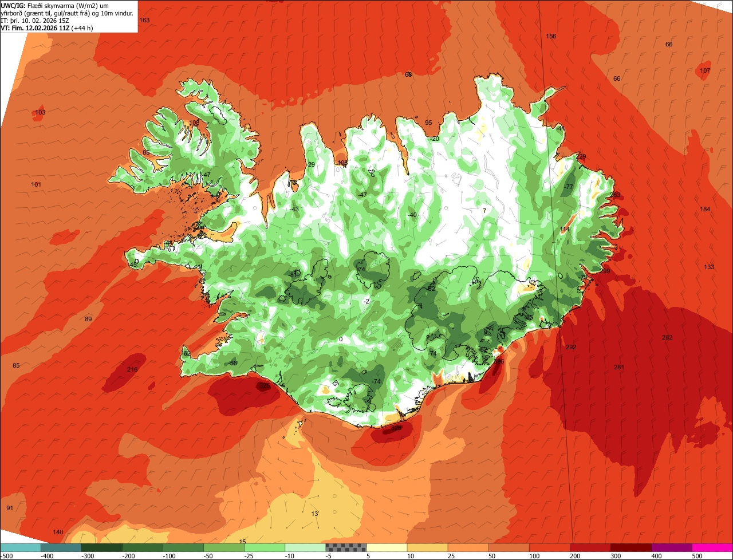Select the light orange swatch between 25 and 50
Screen dimensions: 733x560
click(x=468, y=547)
